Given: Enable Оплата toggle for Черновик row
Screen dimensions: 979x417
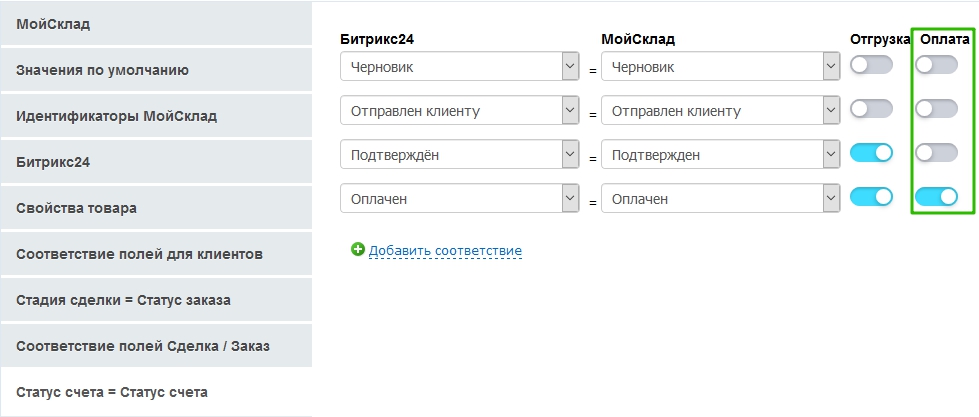Looking at the screenshot, I should pos(936,65).
